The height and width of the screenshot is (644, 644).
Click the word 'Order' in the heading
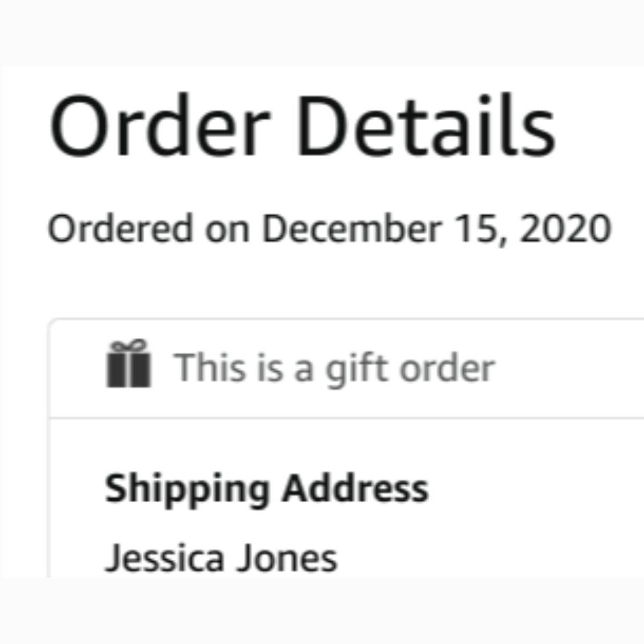click(x=159, y=126)
